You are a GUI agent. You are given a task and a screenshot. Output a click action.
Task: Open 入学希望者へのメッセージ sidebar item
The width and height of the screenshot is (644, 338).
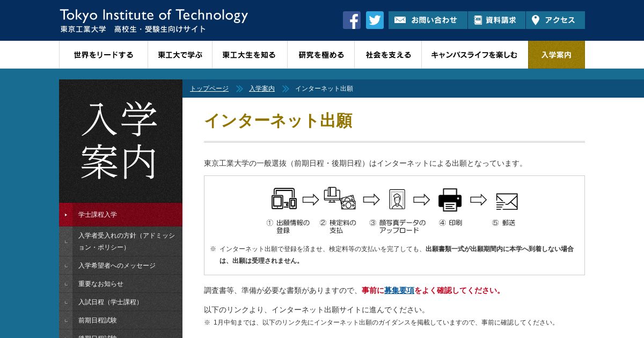121,266
